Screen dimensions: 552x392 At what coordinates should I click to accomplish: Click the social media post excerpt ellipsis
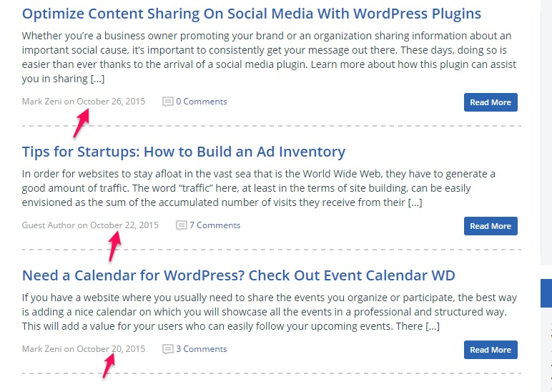(x=97, y=79)
